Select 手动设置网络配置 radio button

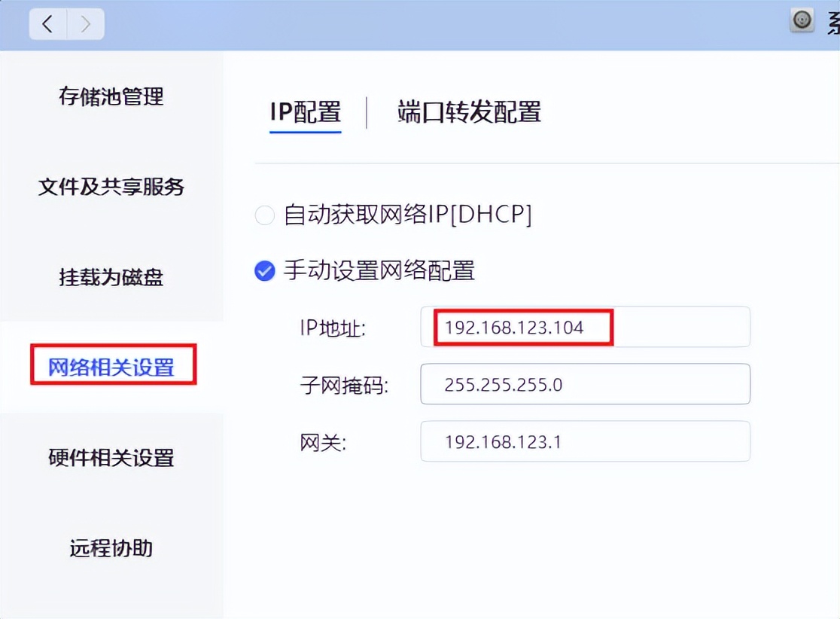[265, 270]
